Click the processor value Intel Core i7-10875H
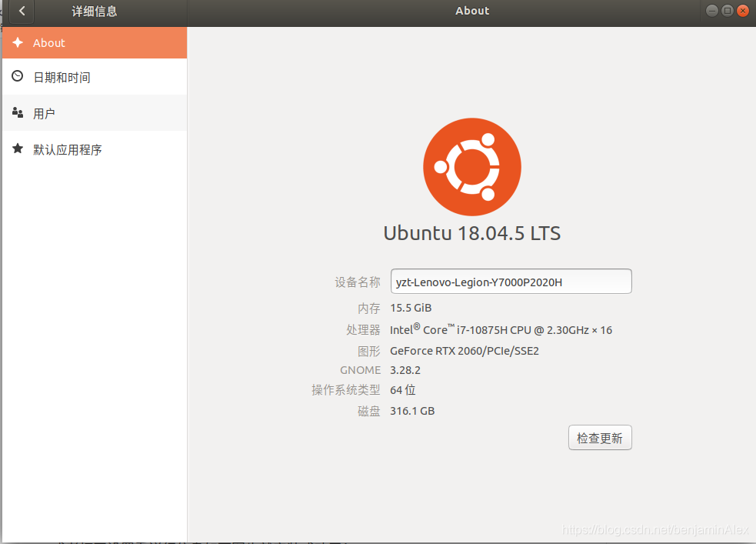756x544 pixels. [501, 329]
